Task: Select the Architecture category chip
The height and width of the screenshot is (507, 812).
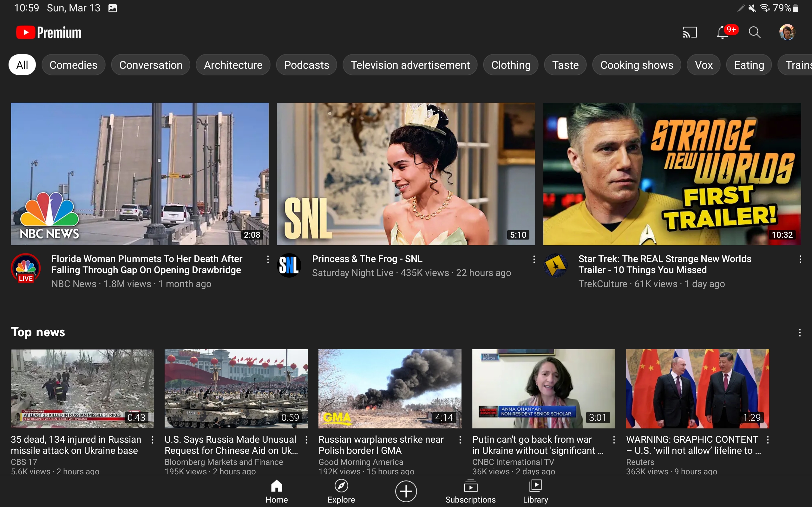Action: click(233, 65)
